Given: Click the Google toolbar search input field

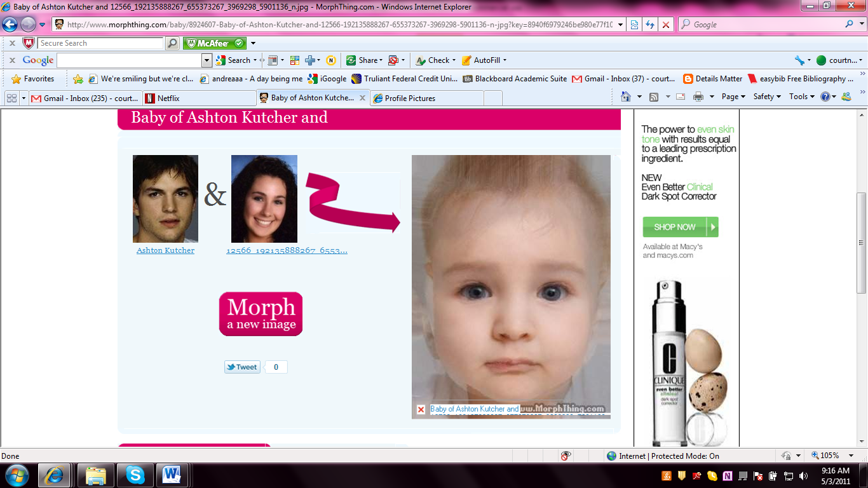Looking at the screenshot, I should [130, 60].
